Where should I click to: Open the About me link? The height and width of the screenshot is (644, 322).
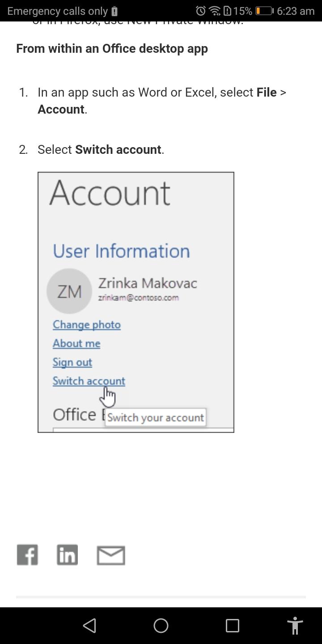(x=76, y=343)
